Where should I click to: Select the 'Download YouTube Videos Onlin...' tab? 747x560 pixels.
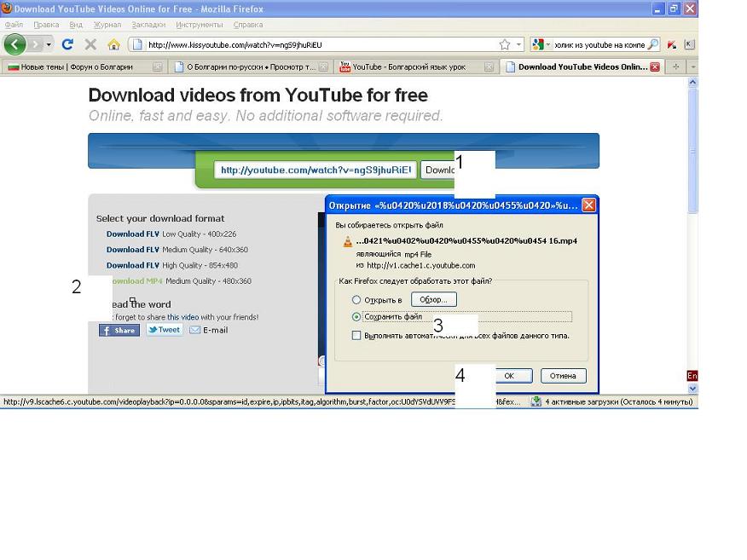coord(582,67)
